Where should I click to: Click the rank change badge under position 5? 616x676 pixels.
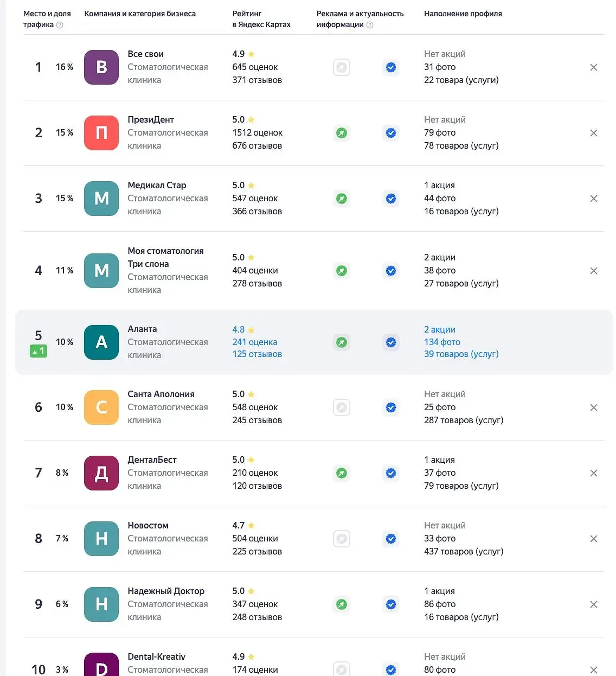38,351
